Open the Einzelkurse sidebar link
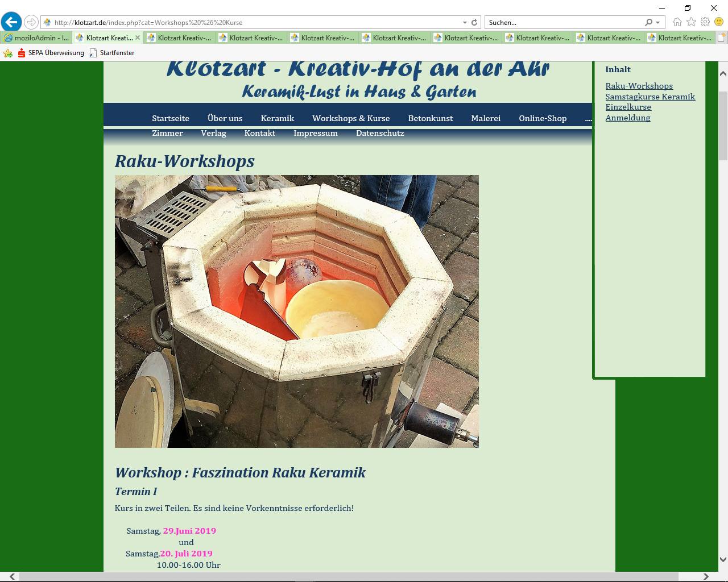This screenshot has width=728, height=582. [628, 107]
